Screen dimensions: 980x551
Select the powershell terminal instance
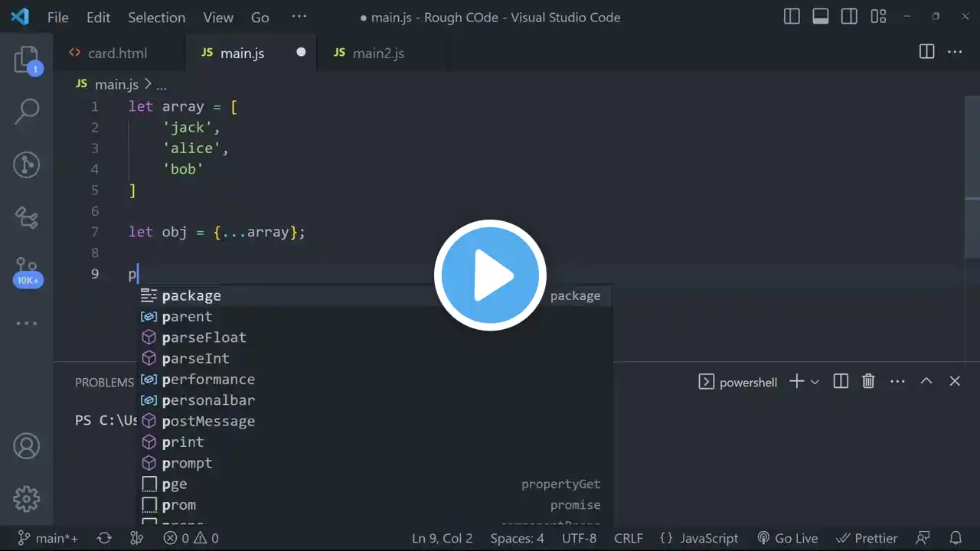(738, 382)
